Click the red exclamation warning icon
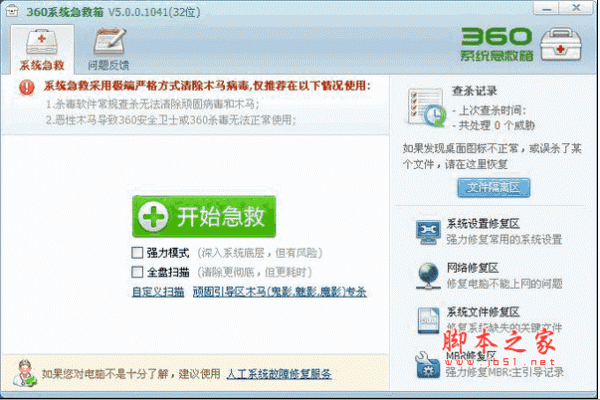Image resolution: width=600 pixels, height=400 pixels. point(27,87)
